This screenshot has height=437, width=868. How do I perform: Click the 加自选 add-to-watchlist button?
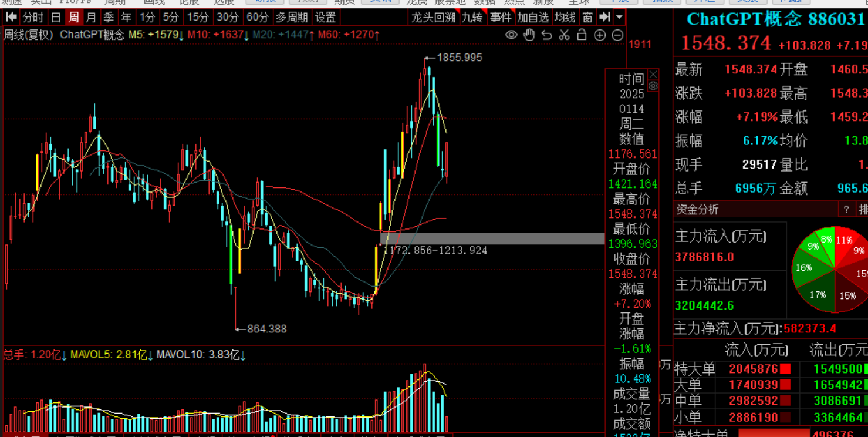tap(533, 17)
